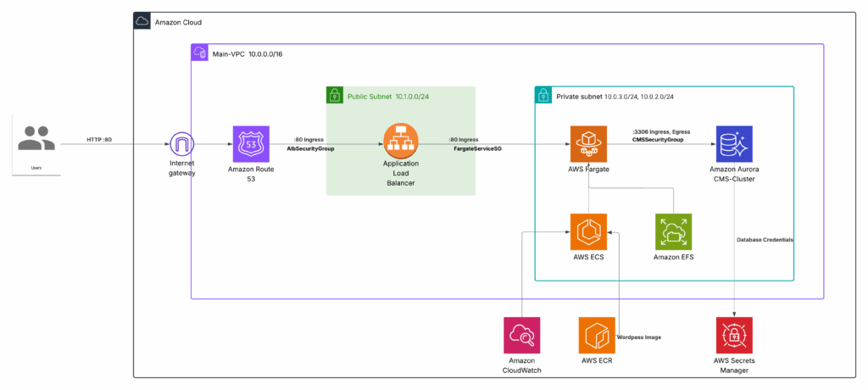Click the Public Subnet green lock icon
This screenshot has height=390, width=868.
(x=334, y=95)
